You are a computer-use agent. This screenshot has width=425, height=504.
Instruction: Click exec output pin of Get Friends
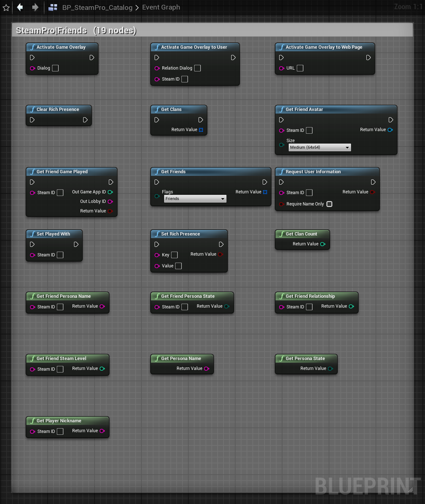[x=265, y=182]
